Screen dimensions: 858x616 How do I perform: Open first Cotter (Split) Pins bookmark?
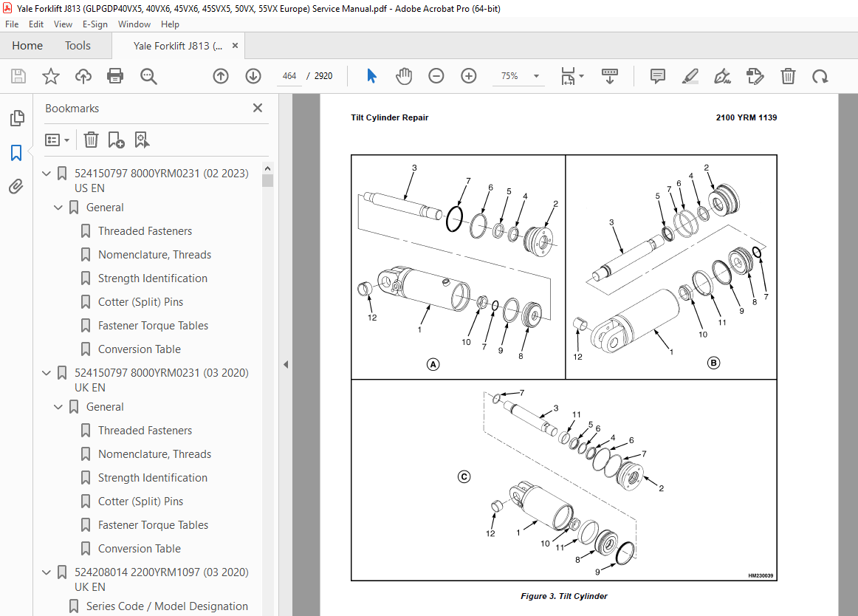pos(140,301)
